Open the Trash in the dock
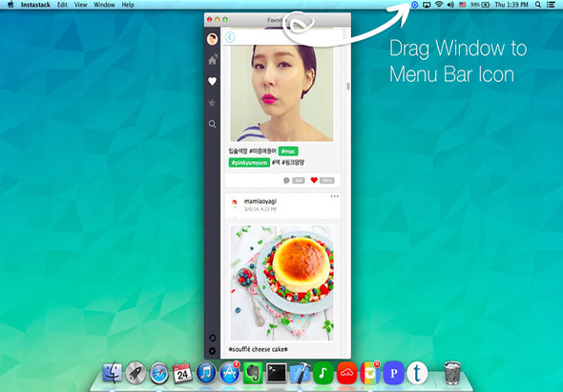 (x=452, y=373)
